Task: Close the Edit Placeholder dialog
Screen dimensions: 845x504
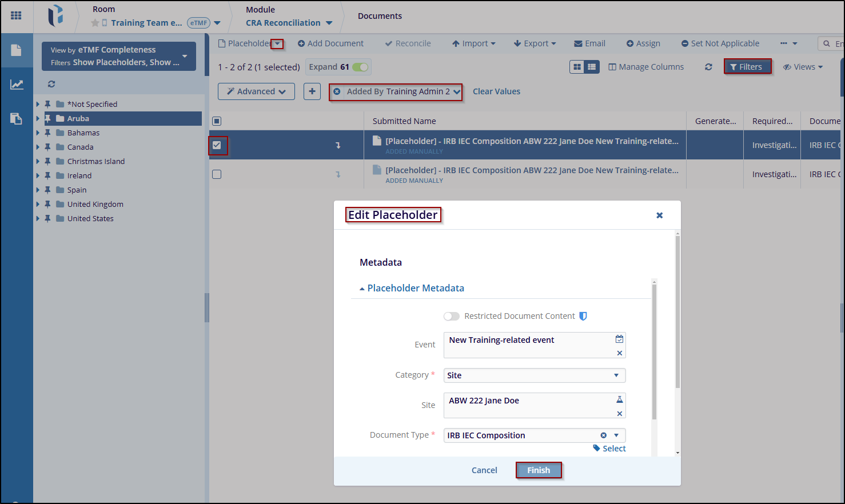Action: (x=659, y=215)
